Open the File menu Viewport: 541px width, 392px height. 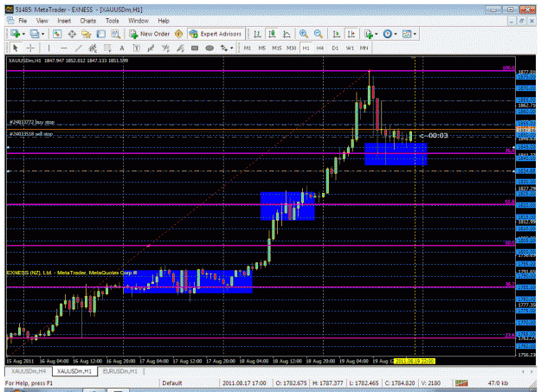pos(23,21)
